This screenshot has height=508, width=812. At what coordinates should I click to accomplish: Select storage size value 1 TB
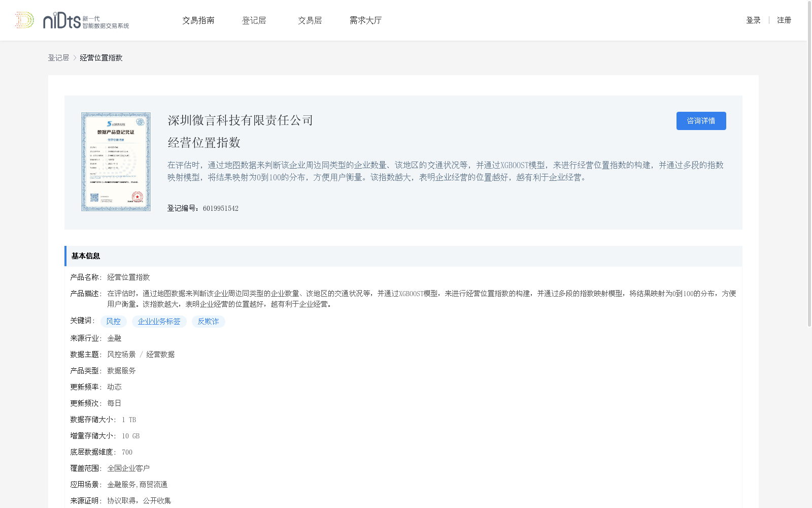point(129,420)
